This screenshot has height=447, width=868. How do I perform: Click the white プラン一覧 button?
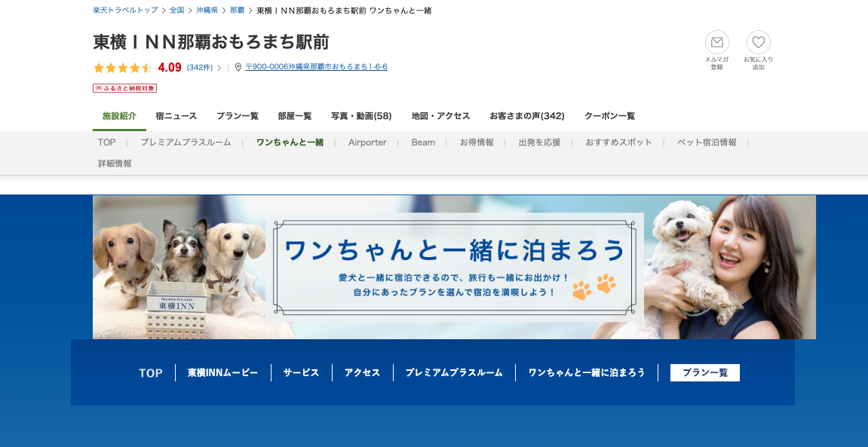click(x=704, y=373)
